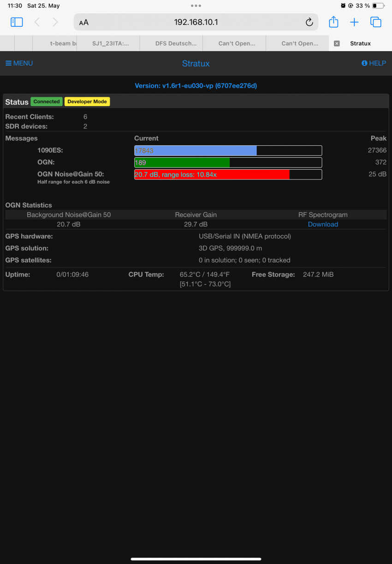Click the Peak column heading

click(379, 138)
